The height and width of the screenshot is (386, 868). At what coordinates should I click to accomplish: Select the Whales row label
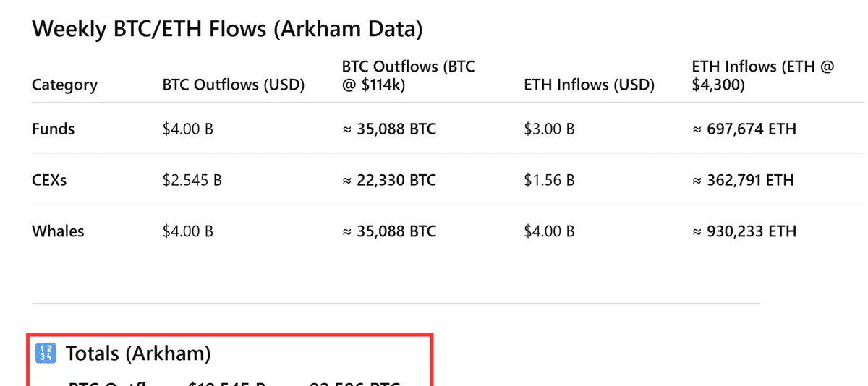58,231
